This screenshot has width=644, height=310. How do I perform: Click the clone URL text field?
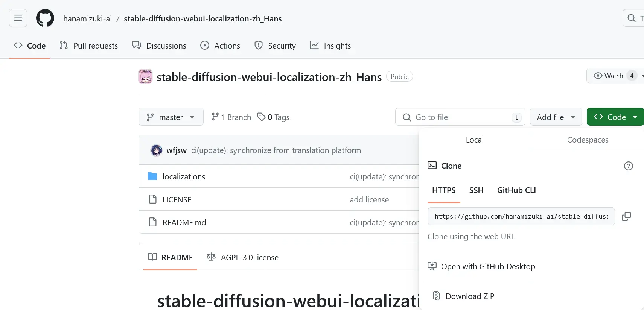pos(521,216)
